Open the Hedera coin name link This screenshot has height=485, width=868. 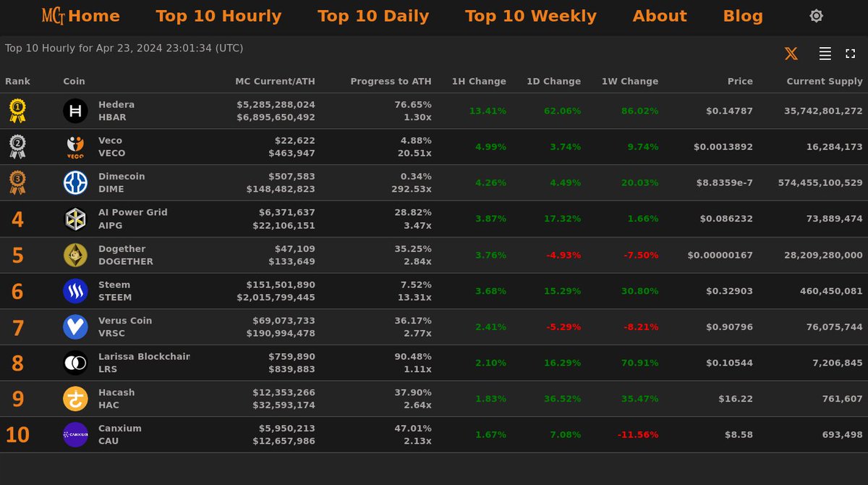click(x=116, y=104)
